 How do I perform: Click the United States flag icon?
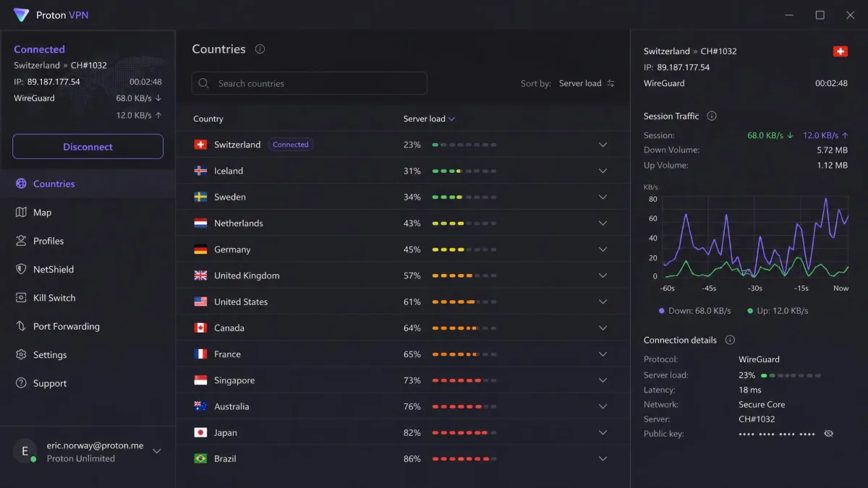tap(200, 301)
